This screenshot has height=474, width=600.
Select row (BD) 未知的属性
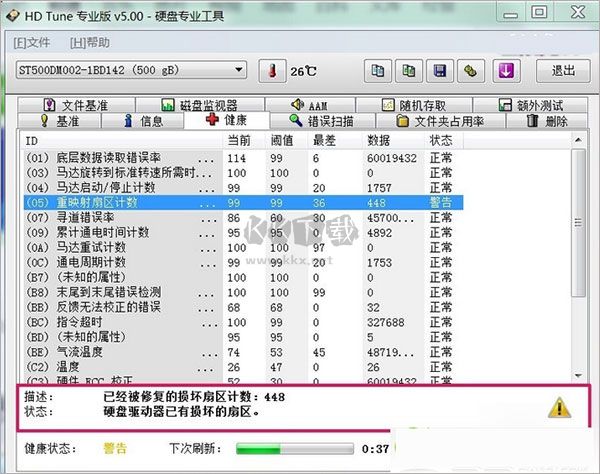[x=243, y=337]
